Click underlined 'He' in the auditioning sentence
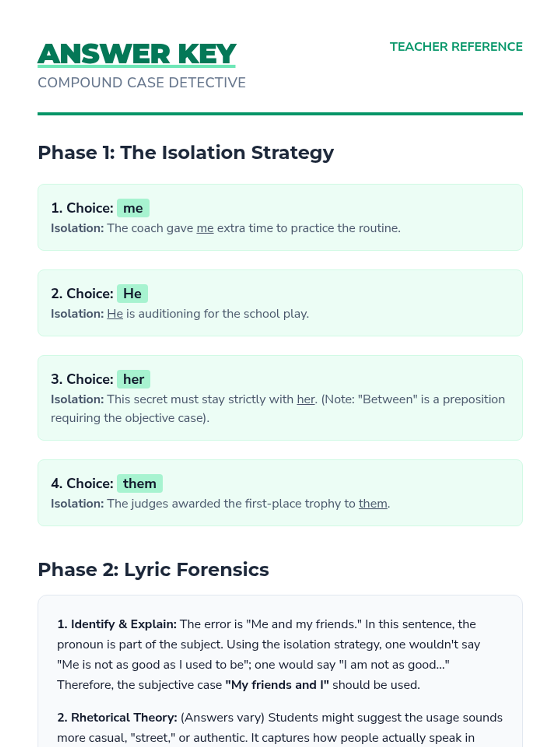Image resolution: width=560 pixels, height=747 pixels. click(115, 314)
